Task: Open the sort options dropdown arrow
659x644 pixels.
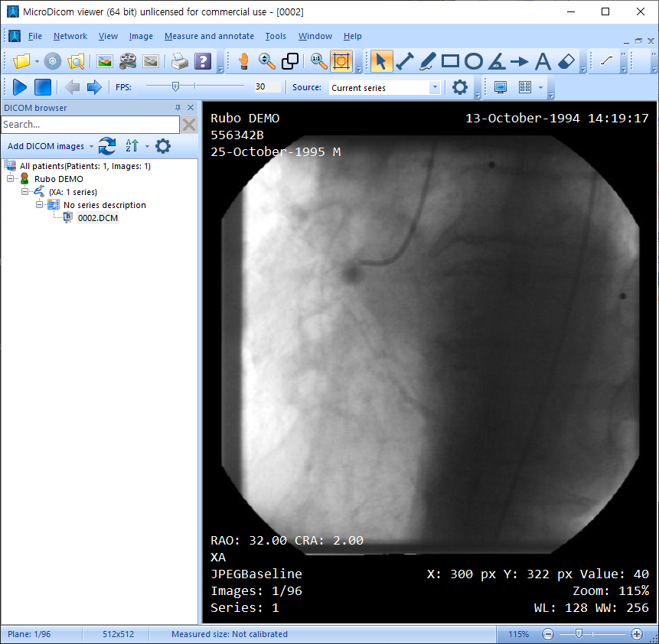Action: (x=147, y=146)
